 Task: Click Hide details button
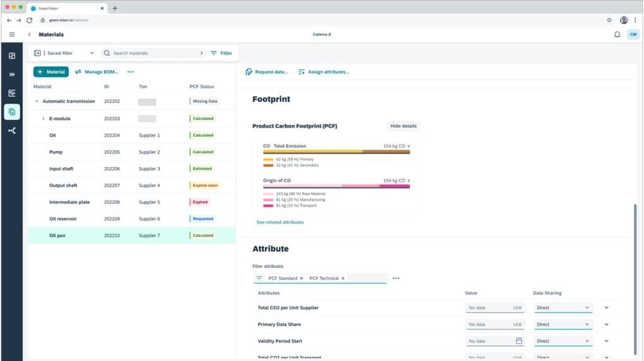coord(403,126)
